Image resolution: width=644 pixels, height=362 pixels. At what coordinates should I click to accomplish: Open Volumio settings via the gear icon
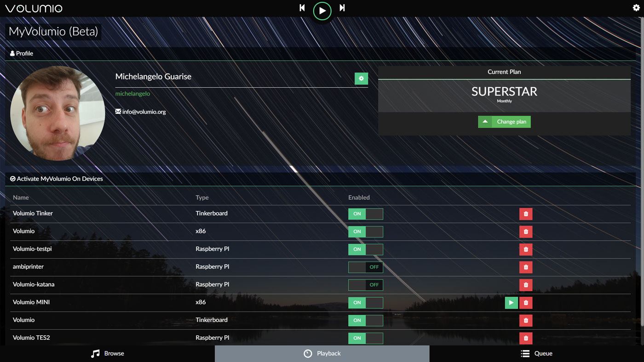tap(636, 7)
